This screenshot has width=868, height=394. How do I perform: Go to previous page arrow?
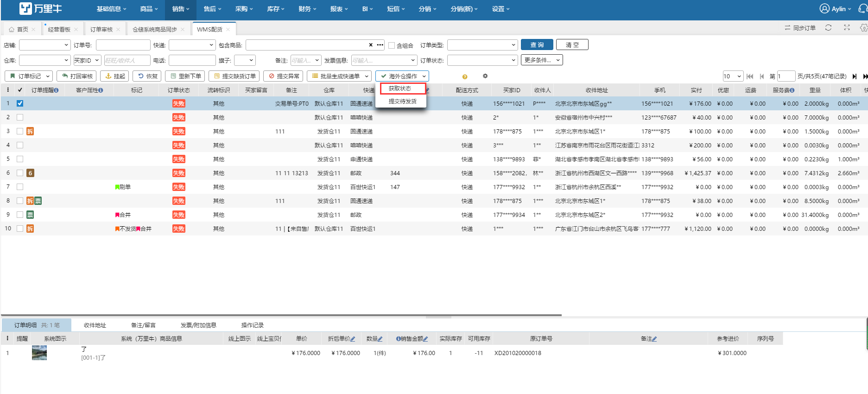[x=762, y=76]
